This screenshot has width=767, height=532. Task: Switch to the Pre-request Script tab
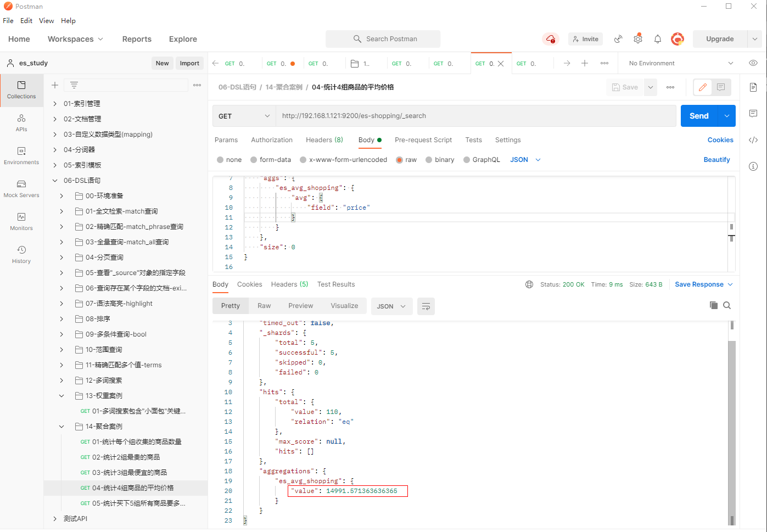click(x=423, y=140)
